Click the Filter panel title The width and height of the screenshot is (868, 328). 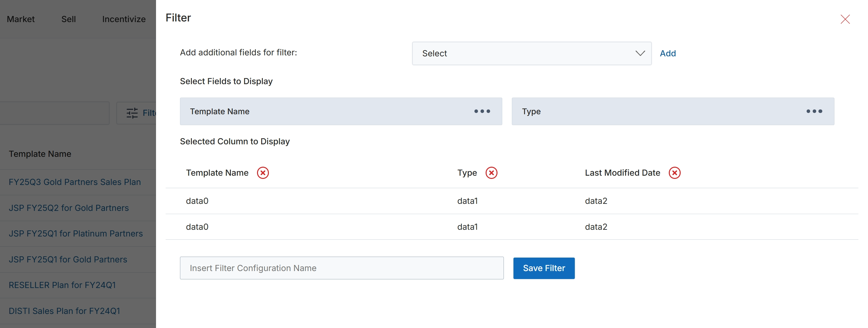coord(178,18)
